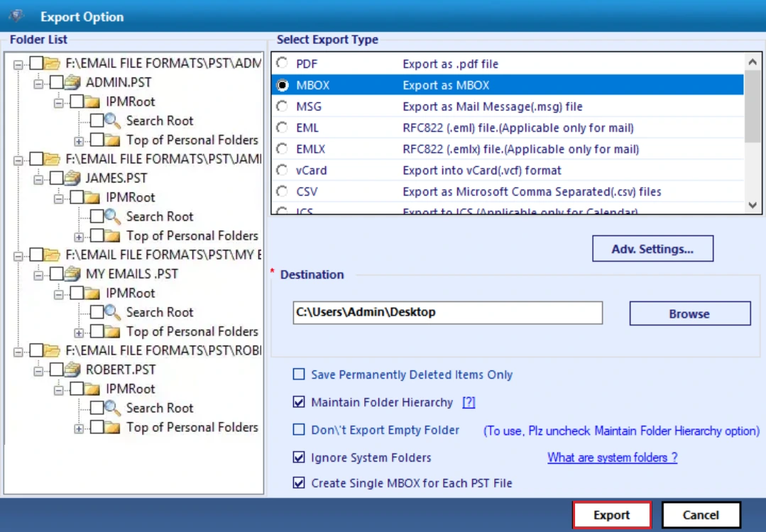Collapse the F:\EMAIL FILE FORMATS\PST\ADM root node
Viewport: 766px width, 532px height.
18,65
